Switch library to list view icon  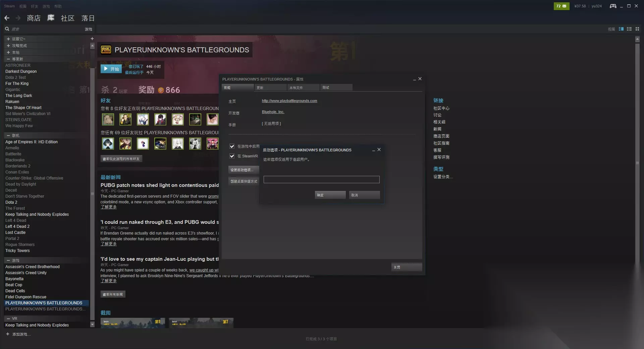coord(629,29)
